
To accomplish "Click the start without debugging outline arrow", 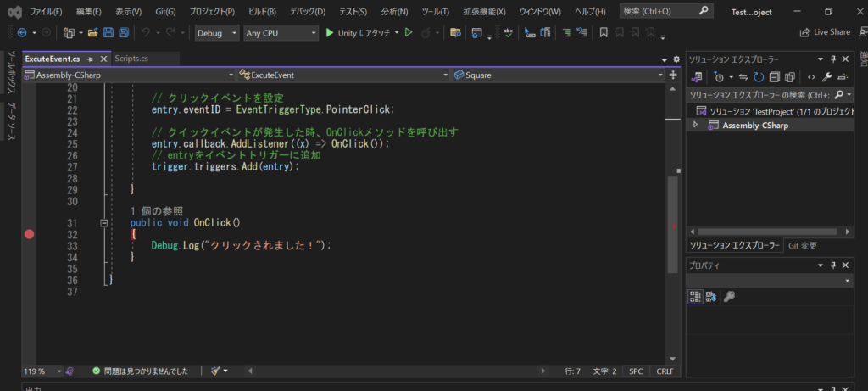I will coord(409,33).
